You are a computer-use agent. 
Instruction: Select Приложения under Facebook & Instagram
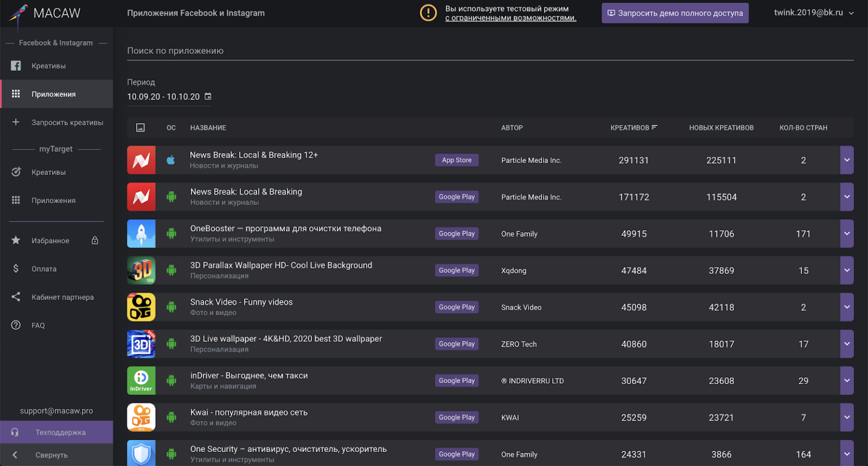click(x=57, y=94)
